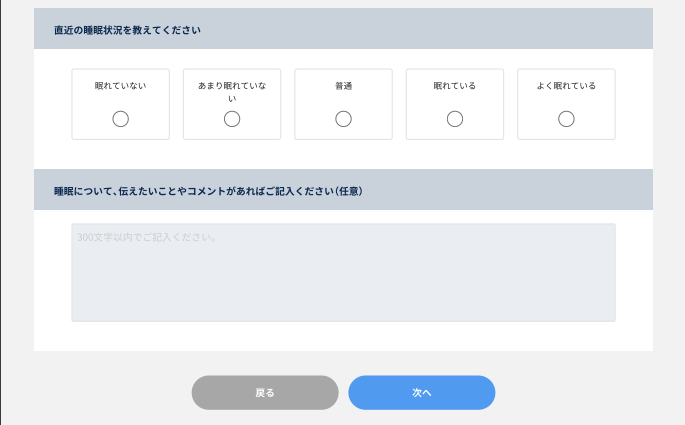Click the 普通 option label text

343,86
